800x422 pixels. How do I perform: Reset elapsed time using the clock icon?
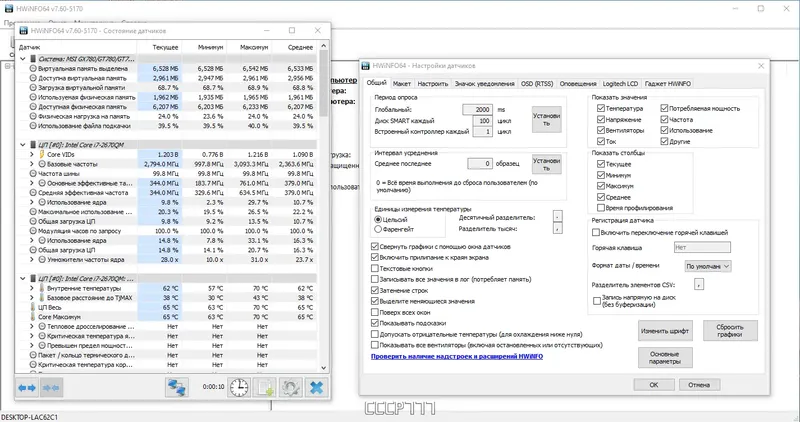pyautogui.click(x=238, y=387)
